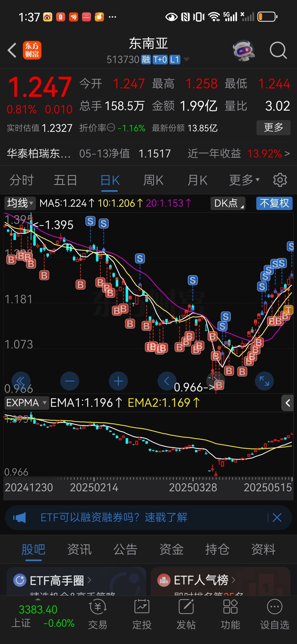The width and height of the screenshot is (297, 644).
Task: Tap the back arrow icon
Action: [x=12, y=50]
